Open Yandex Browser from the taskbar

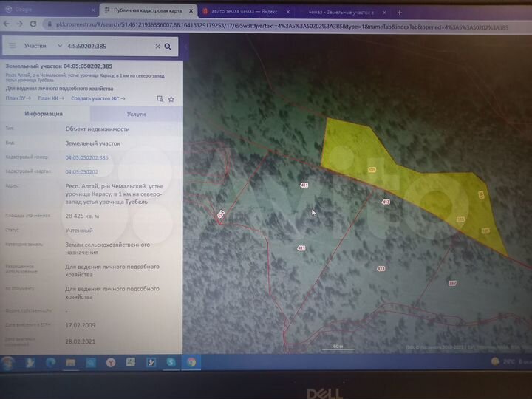pos(111,362)
